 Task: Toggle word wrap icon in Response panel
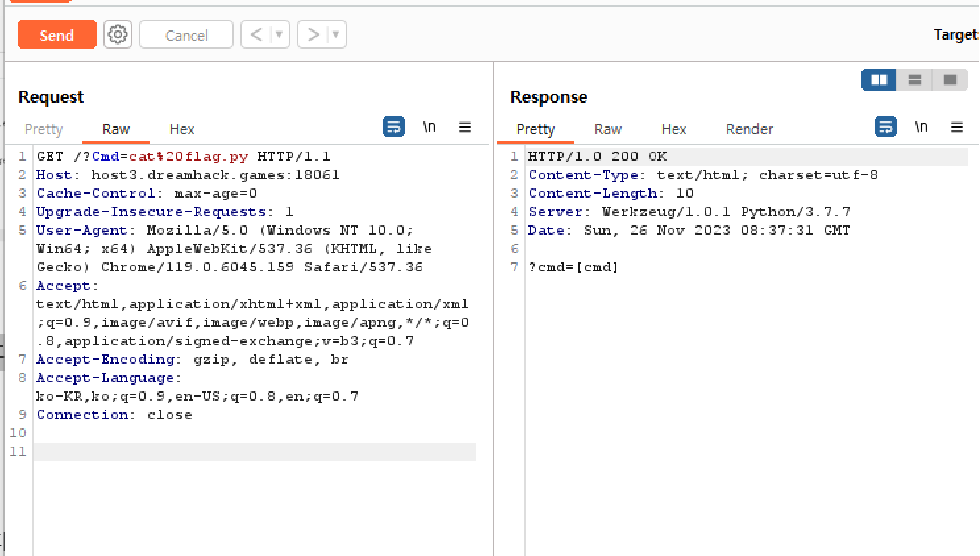(886, 126)
